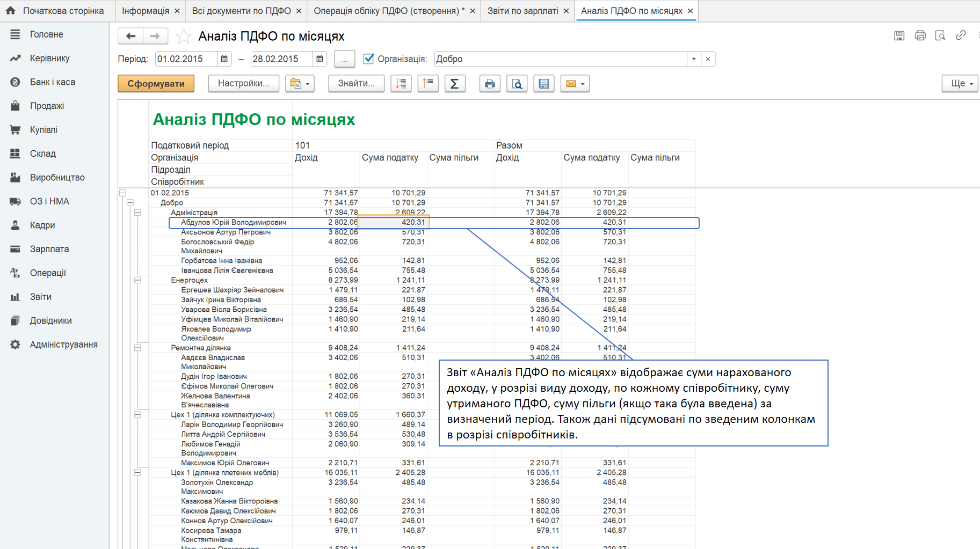
Task: Open the Організація dropdown arrow
Action: pos(694,59)
